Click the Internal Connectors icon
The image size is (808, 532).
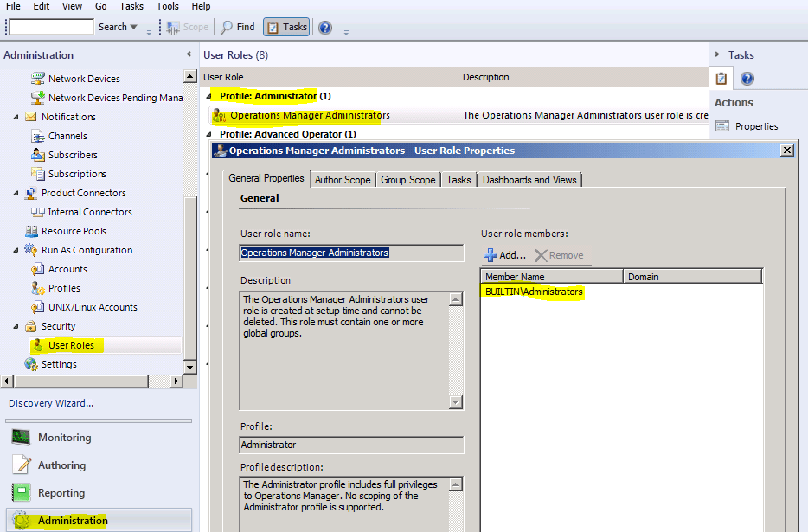[x=37, y=212]
